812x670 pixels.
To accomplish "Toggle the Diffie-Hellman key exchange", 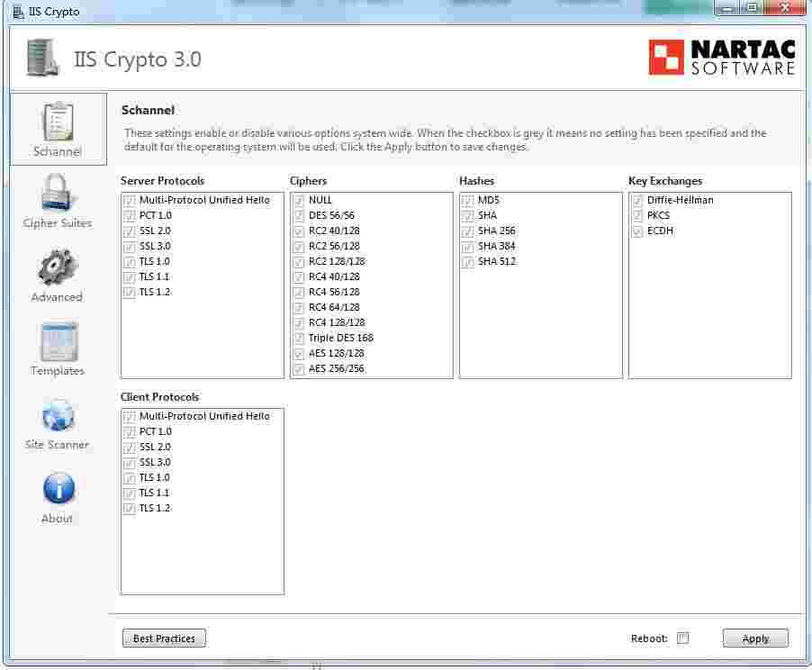I will click(636, 200).
